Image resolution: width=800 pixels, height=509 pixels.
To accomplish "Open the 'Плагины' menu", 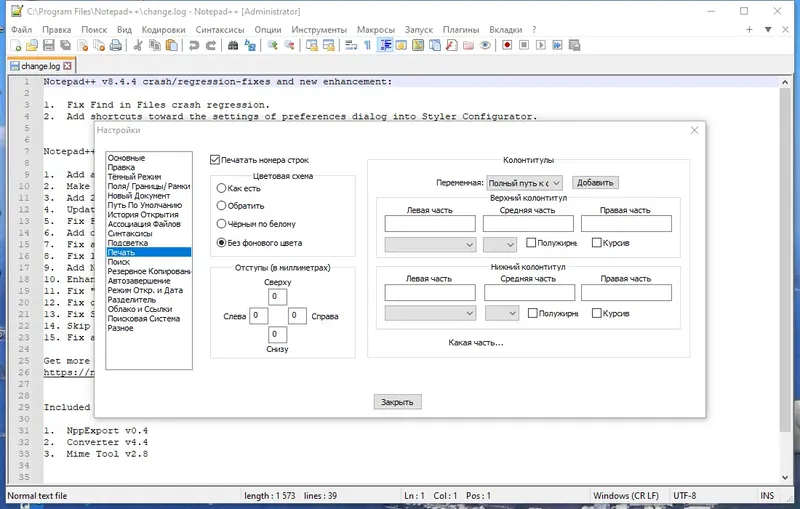I will [461, 30].
